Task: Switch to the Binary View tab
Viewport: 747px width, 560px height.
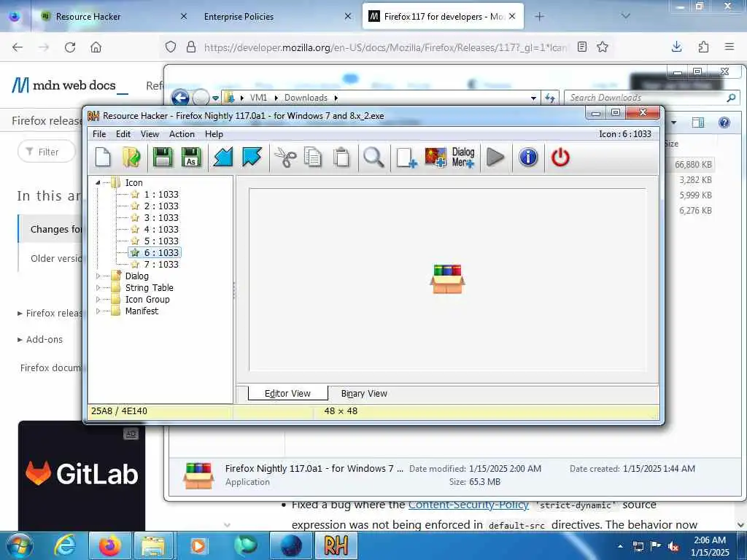Action: pos(364,393)
